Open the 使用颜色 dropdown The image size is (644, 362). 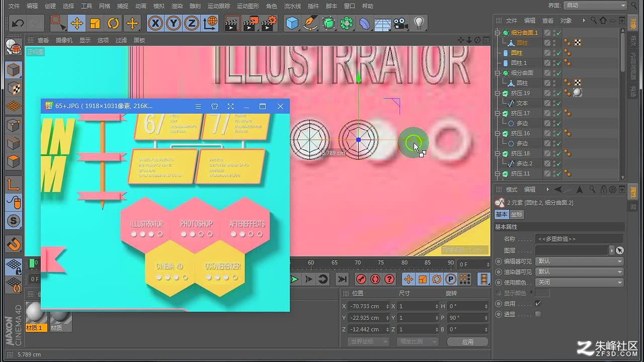tap(580, 282)
